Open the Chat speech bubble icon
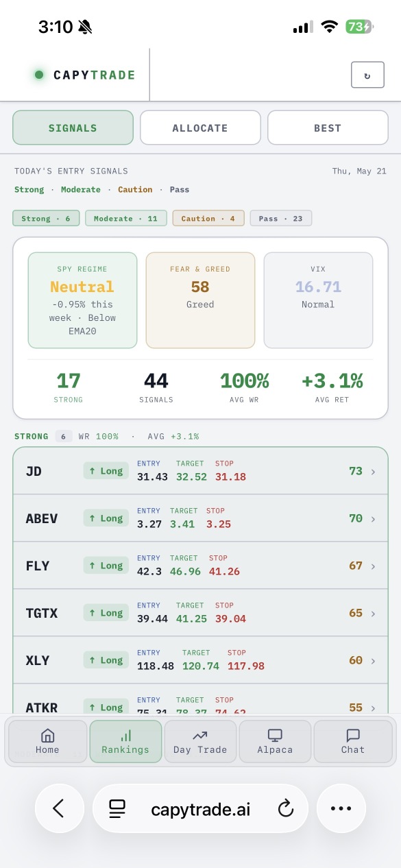Viewport: 401px width, 868px height. click(x=353, y=736)
